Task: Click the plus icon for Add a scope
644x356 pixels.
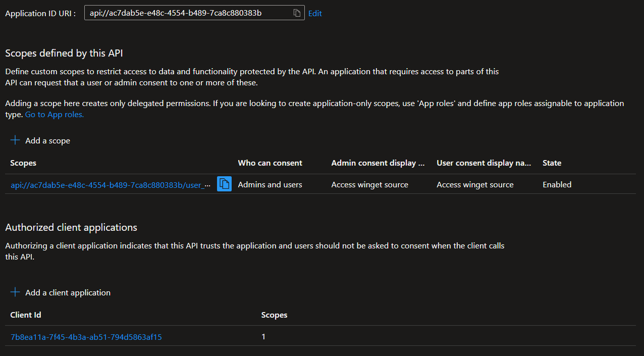Action: 15,140
